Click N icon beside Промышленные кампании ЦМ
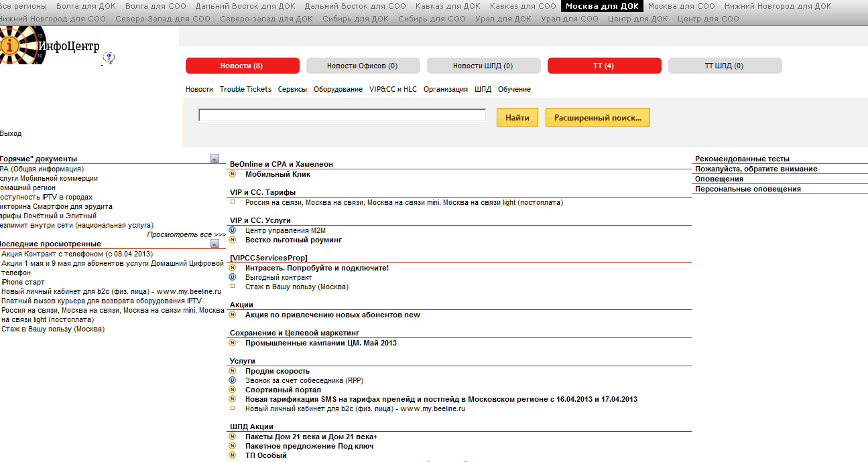Screen dimensions: 868x462 (x=233, y=343)
